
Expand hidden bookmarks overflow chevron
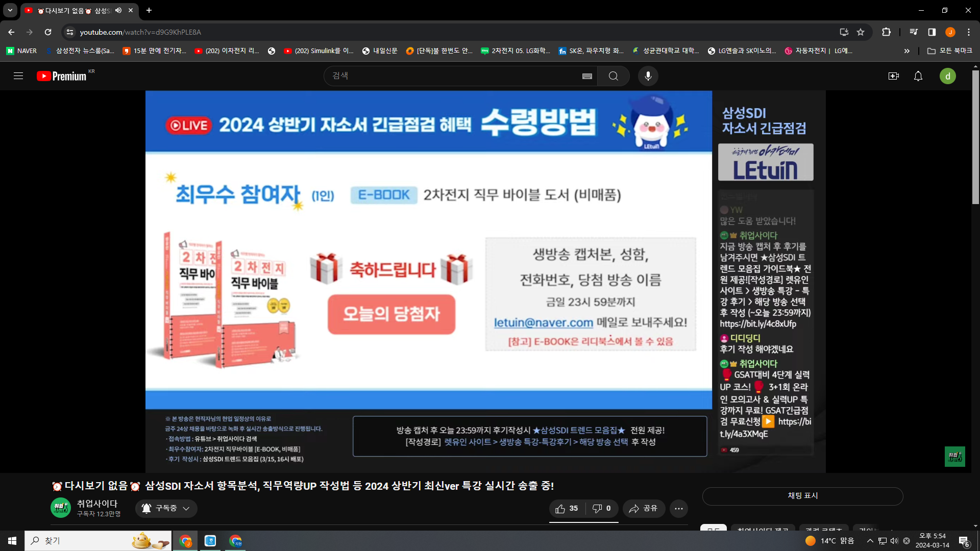[906, 51]
